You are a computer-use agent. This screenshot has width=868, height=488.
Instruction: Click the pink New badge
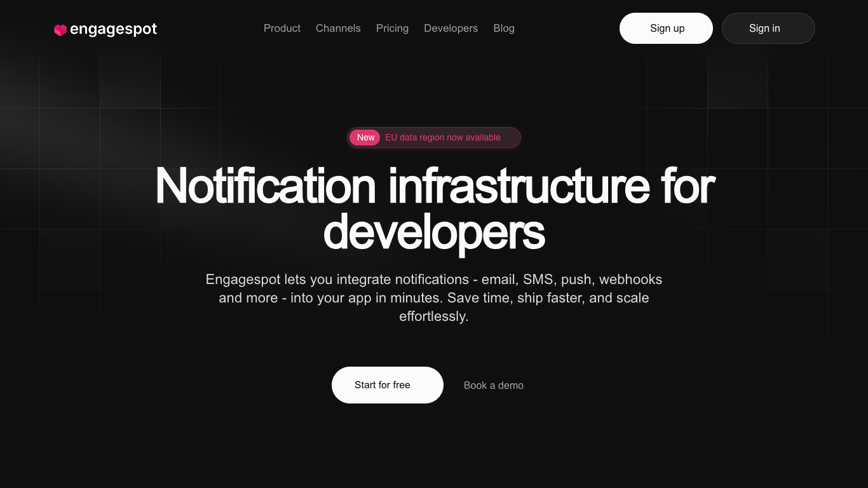click(x=365, y=137)
